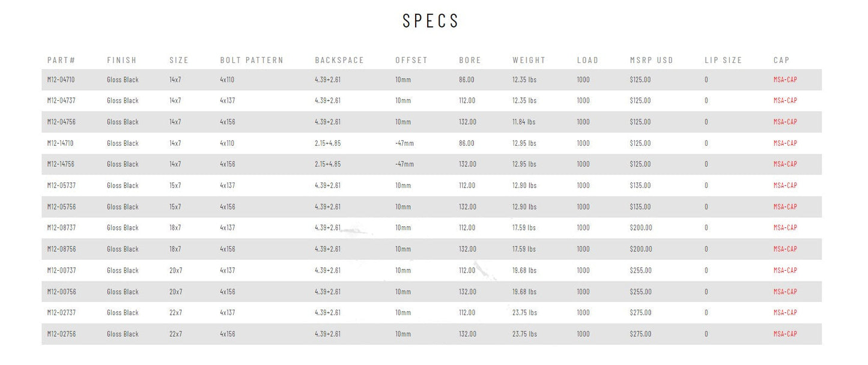Click the PART# column header
Viewport: 868px width, 365px height.
[x=61, y=61]
